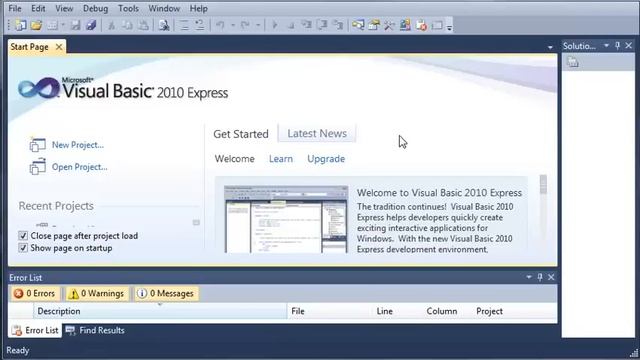This screenshot has width=640, height=360.
Task: Open the File menu
Action: (15, 8)
